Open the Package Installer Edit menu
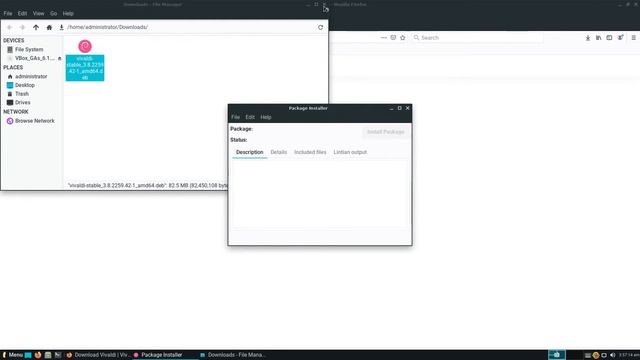 click(x=250, y=117)
